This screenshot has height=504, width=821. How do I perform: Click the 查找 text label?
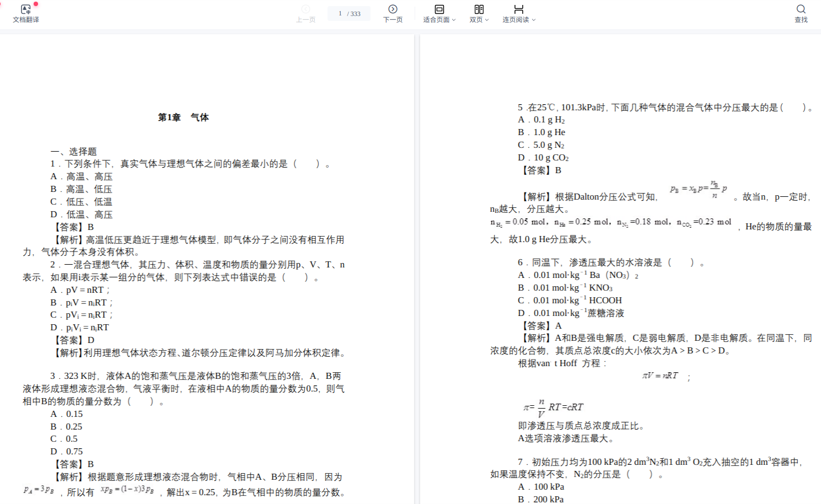point(801,20)
